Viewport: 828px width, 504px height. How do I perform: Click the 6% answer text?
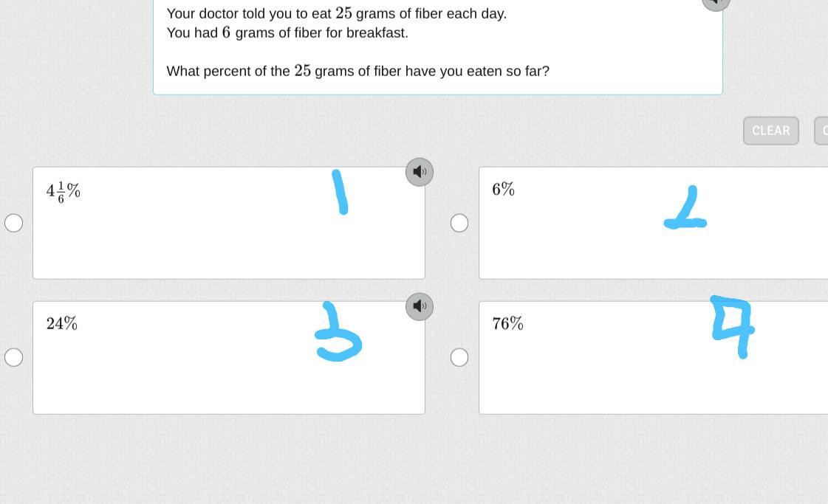(x=503, y=190)
